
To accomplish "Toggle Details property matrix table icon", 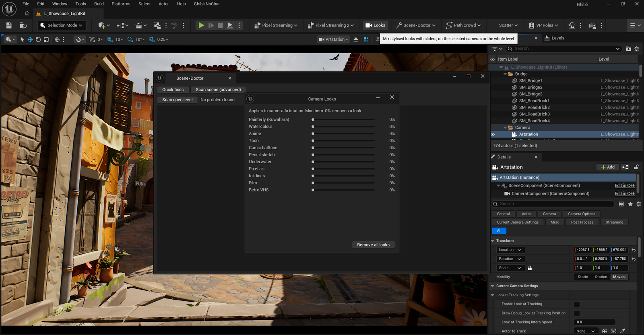I will pyautogui.click(x=621, y=204).
